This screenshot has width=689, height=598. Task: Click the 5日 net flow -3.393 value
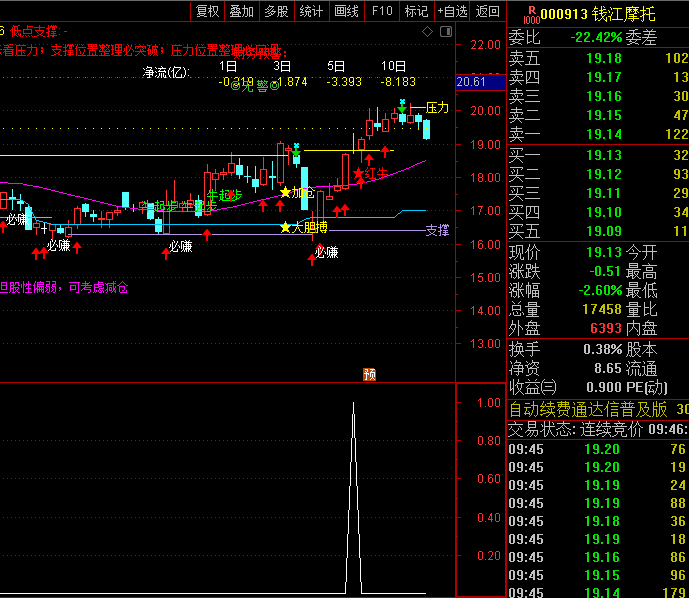(344, 82)
